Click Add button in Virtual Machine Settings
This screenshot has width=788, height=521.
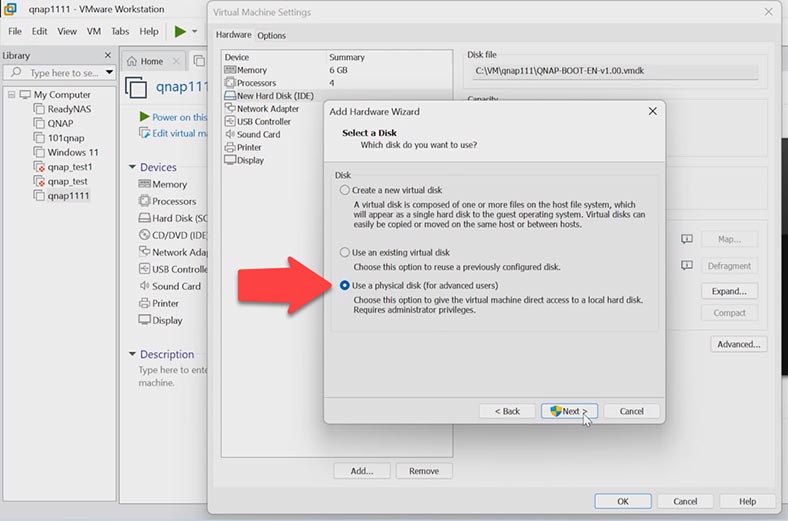click(x=362, y=471)
